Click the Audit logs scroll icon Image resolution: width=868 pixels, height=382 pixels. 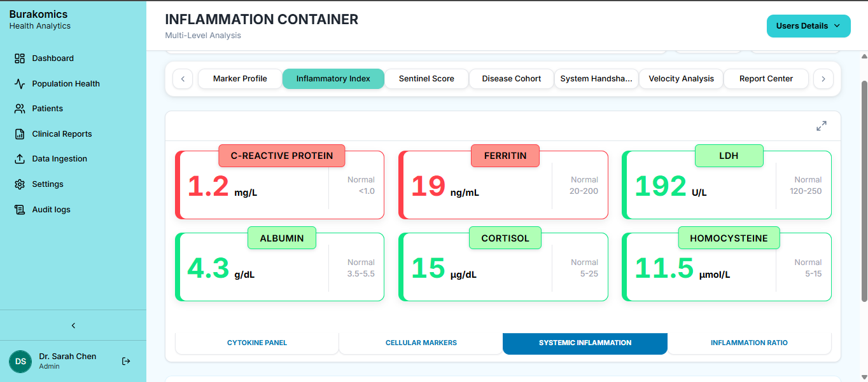[20, 210]
